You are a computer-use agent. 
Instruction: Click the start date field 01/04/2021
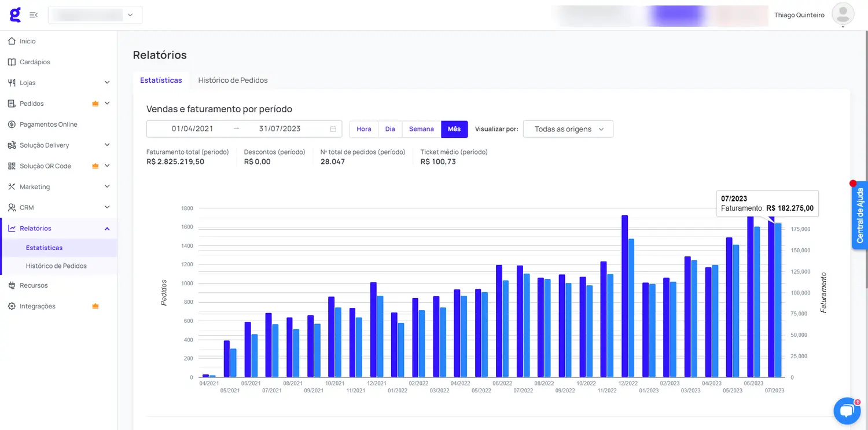[x=192, y=129]
